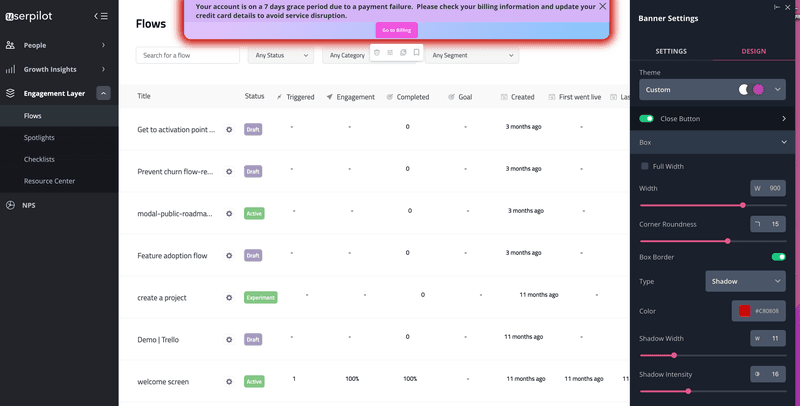Click the bookmark icon in the floating toolbar

416,53
